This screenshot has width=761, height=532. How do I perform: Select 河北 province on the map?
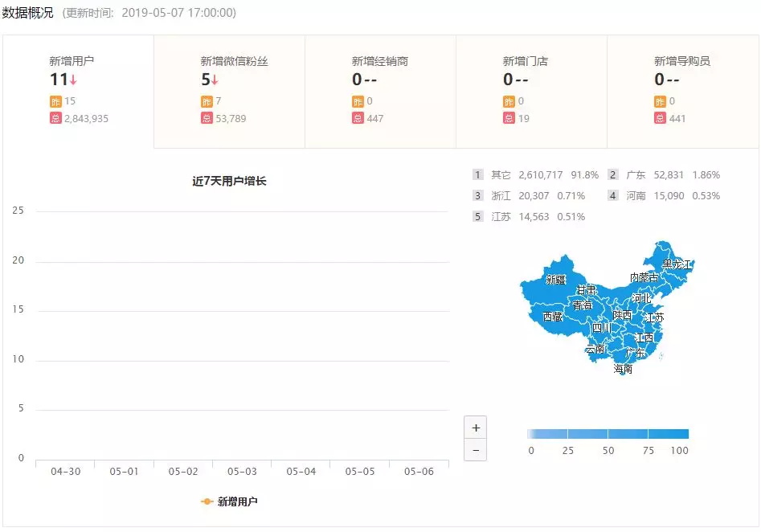point(641,298)
